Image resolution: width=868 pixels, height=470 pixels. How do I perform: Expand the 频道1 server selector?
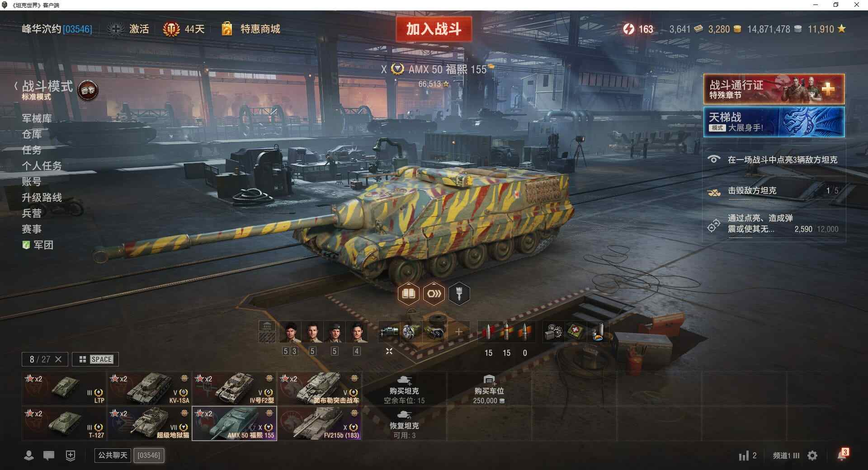pos(786,456)
